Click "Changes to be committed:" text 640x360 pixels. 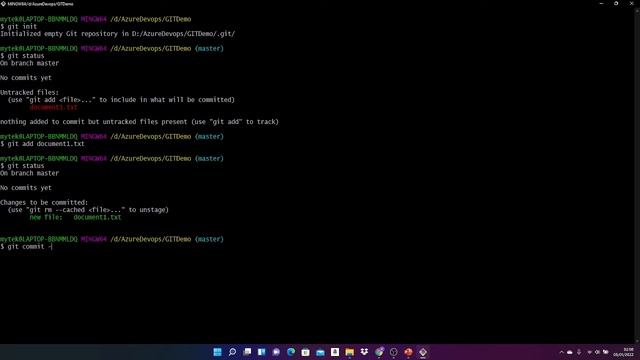coord(44,202)
